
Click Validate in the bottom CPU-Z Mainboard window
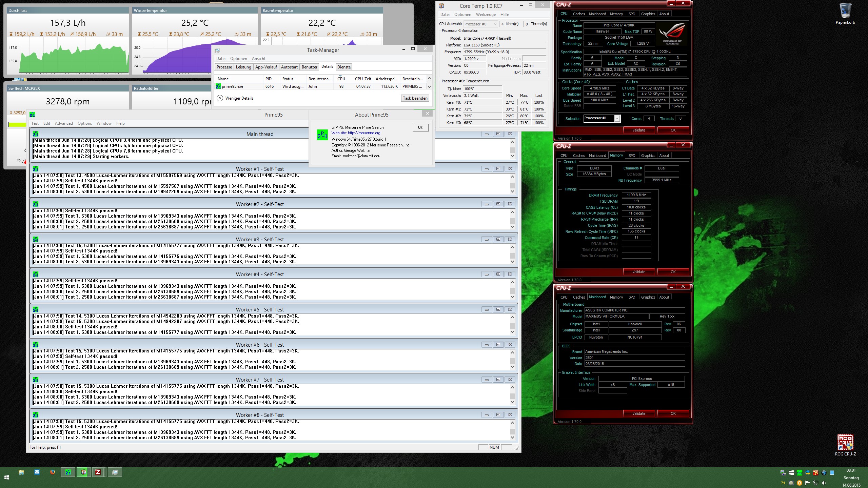[x=639, y=413]
